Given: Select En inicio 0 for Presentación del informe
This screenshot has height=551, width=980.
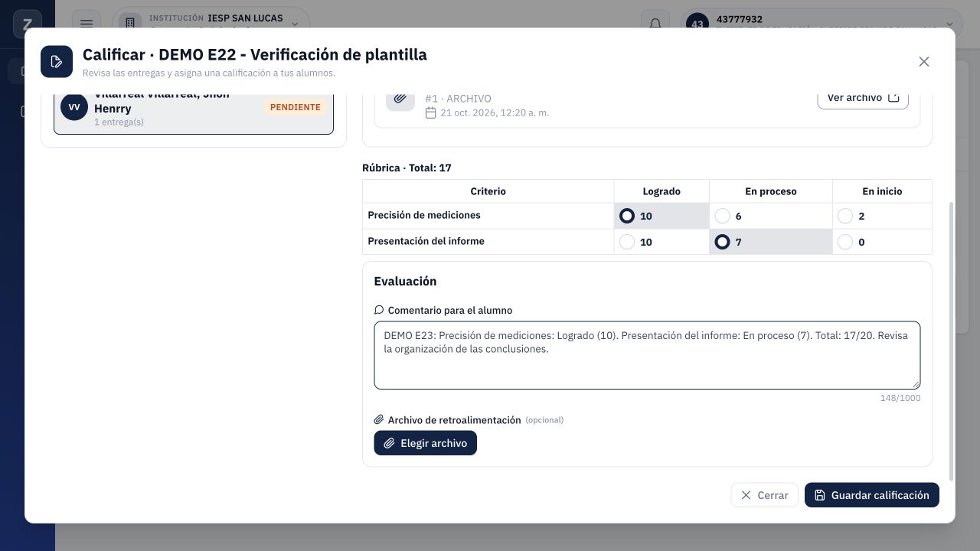Looking at the screenshot, I should point(845,242).
